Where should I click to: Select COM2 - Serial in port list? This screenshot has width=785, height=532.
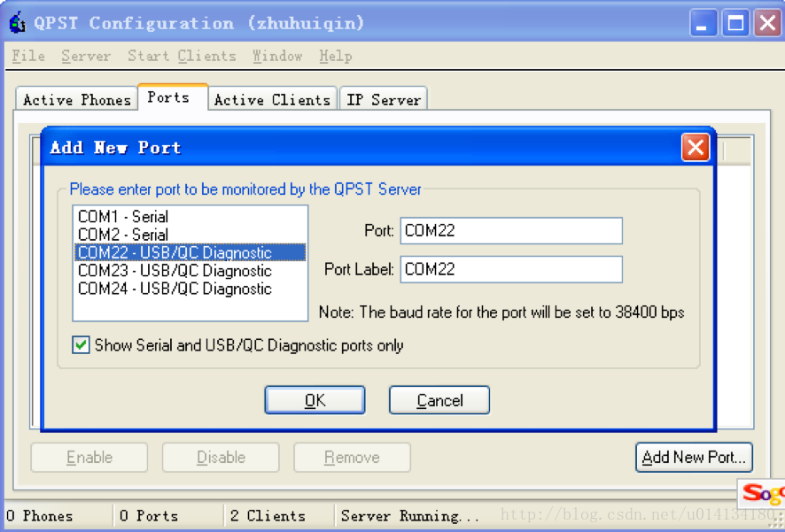(190, 235)
